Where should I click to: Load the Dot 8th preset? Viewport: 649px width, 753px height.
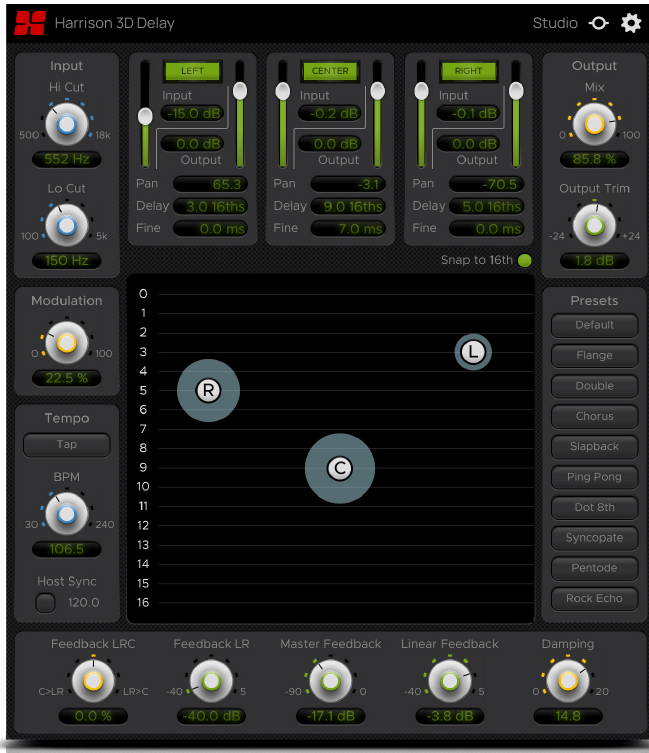point(594,508)
